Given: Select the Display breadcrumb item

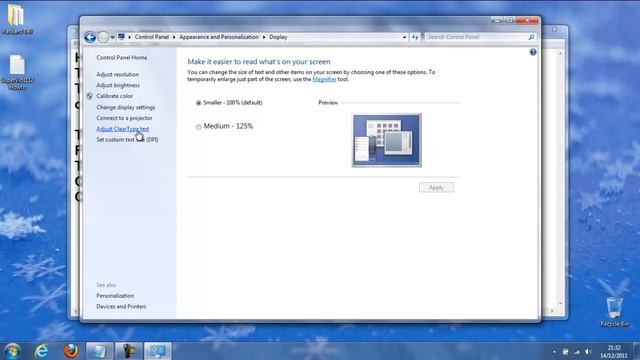Looking at the screenshot, I should click(x=278, y=37).
